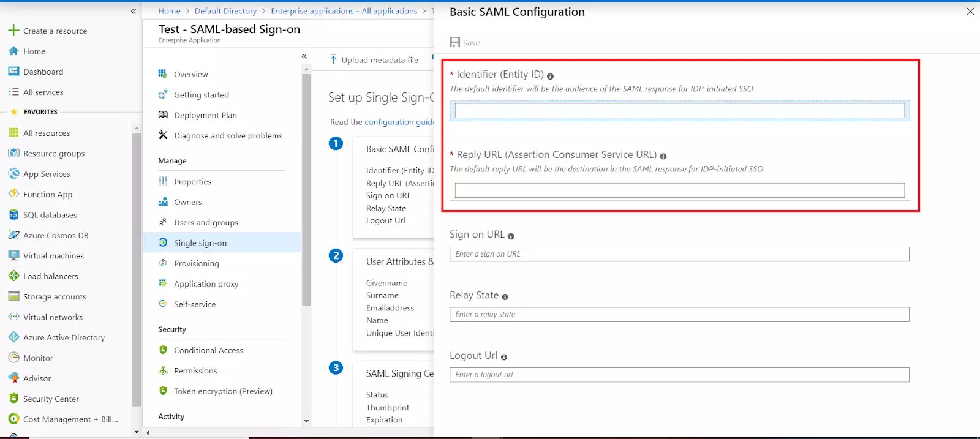Click the Logout Url info icon
Image resolution: width=980 pixels, height=439 pixels.
(504, 357)
